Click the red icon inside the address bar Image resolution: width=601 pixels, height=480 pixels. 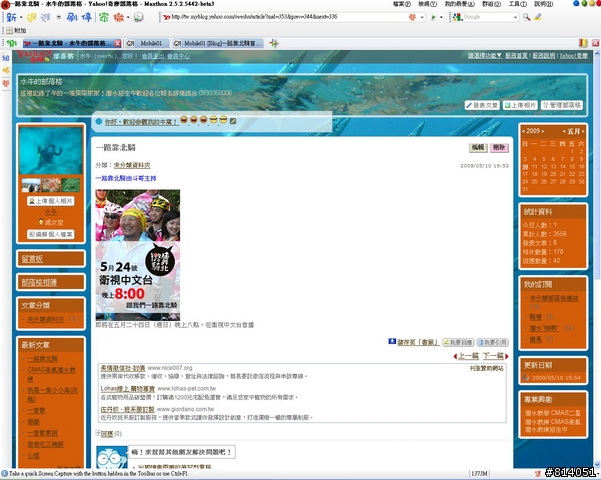tap(413, 17)
